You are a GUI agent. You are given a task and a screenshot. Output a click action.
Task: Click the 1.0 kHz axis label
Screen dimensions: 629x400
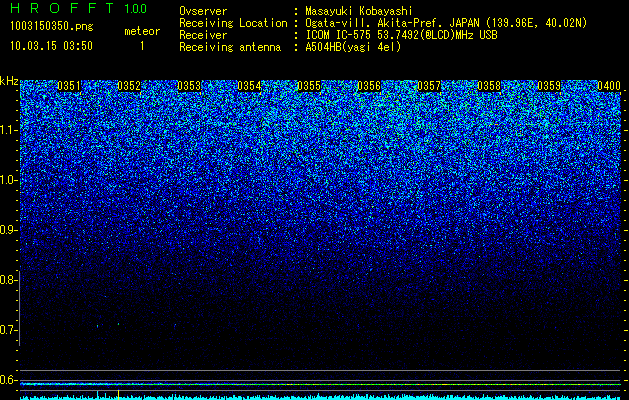click(x=7, y=180)
